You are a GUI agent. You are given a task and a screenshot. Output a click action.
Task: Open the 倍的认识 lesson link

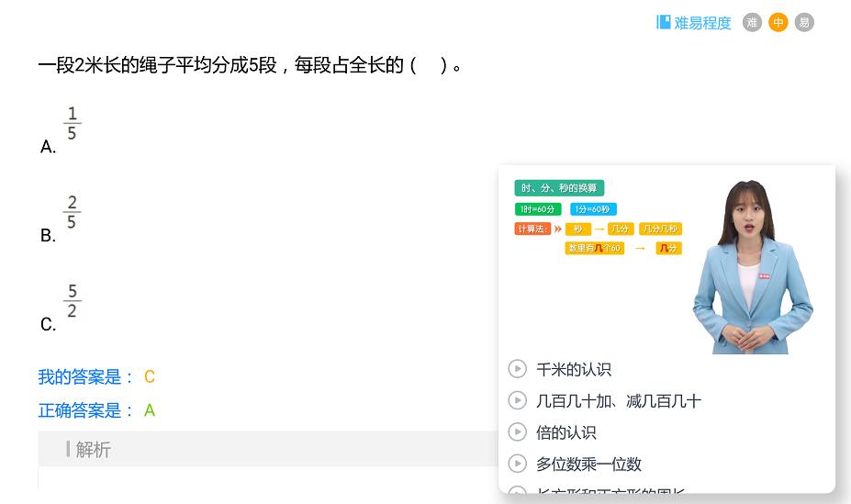click(566, 432)
